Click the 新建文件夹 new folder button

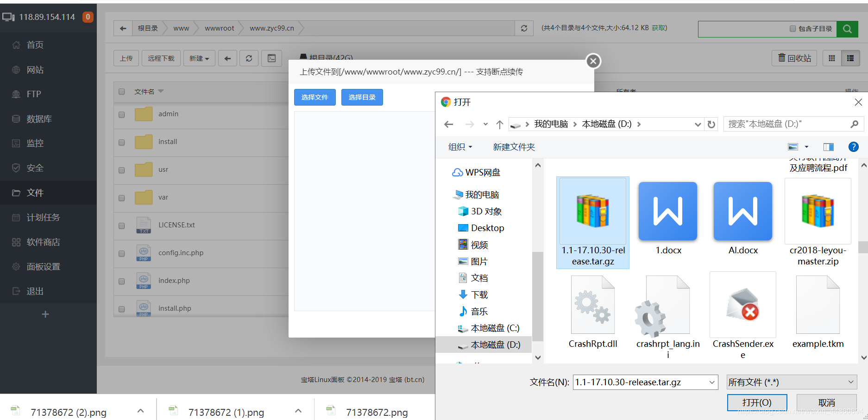(514, 147)
